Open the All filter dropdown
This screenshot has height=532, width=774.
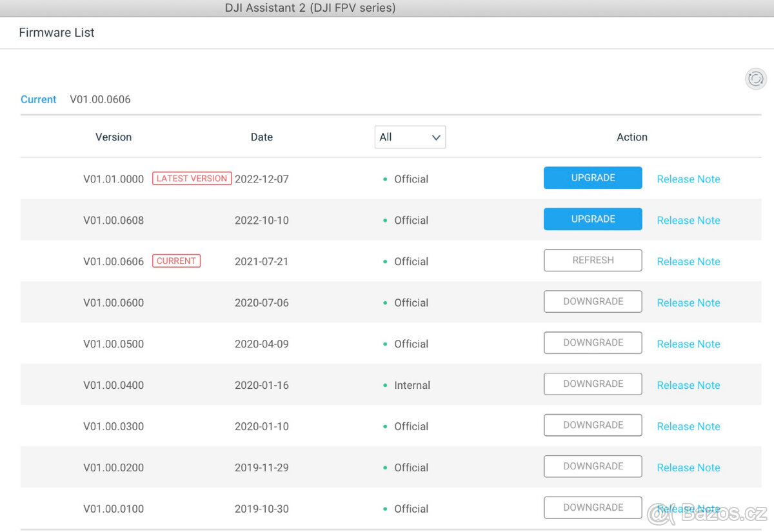[x=410, y=137]
